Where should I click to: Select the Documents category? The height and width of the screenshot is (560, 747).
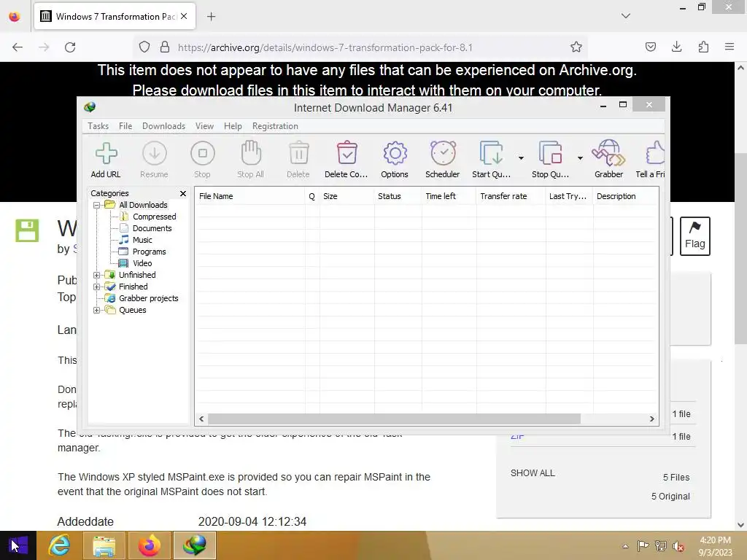pos(152,228)
